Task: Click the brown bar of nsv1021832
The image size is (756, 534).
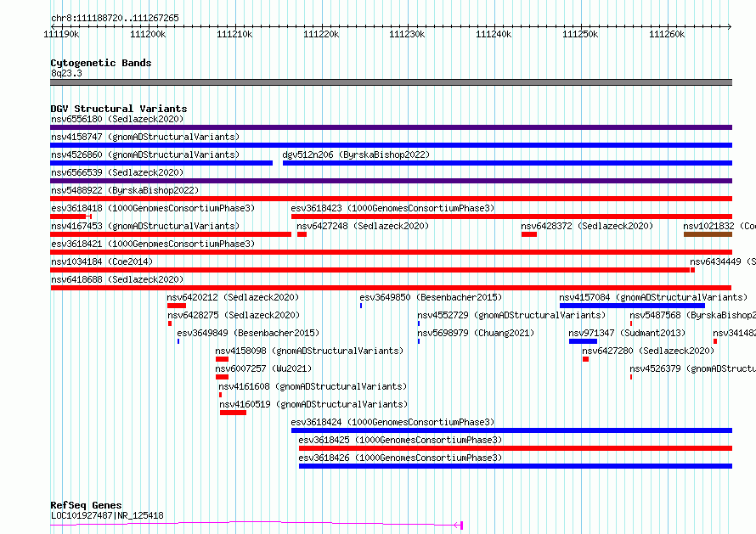Action: point(708,234)
